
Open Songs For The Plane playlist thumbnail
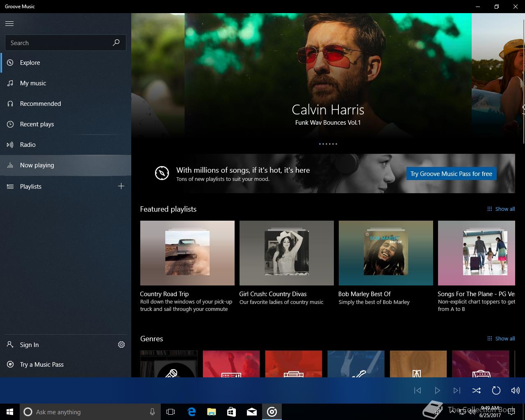point(477,253)
